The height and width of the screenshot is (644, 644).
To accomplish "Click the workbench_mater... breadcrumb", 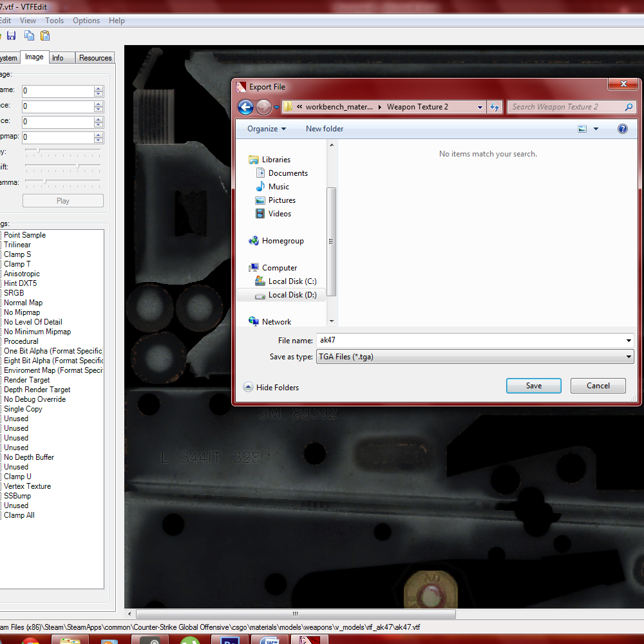I will pos(339,107).
